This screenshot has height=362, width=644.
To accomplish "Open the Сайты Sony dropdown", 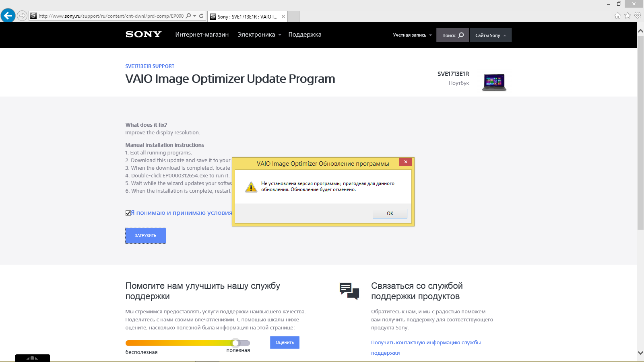I will [x=491, y=35].
